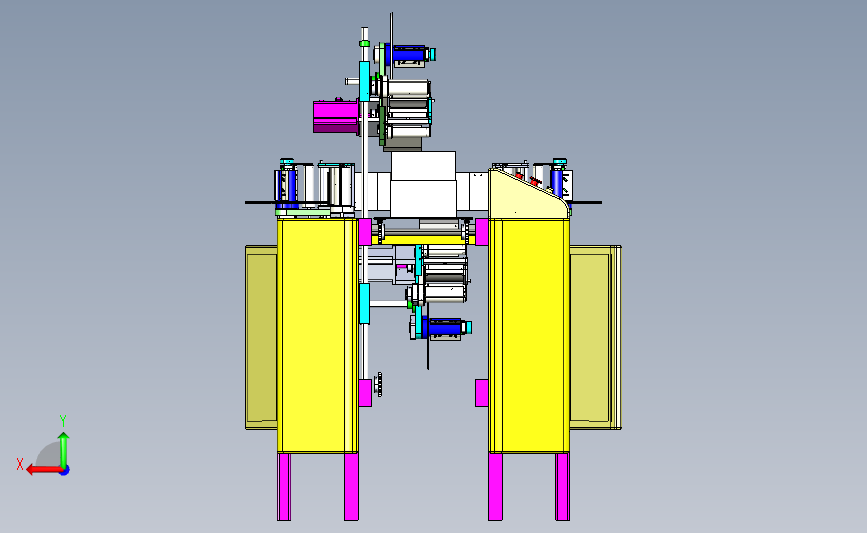867x533 pixels.
Task: Select the olive side door panel on the right
Action: click(596, 337)
